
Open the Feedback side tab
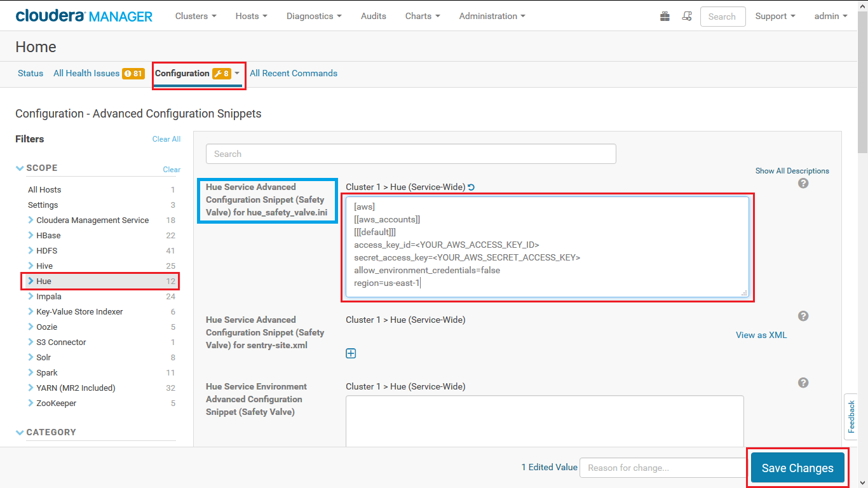(x=851, y=416)
